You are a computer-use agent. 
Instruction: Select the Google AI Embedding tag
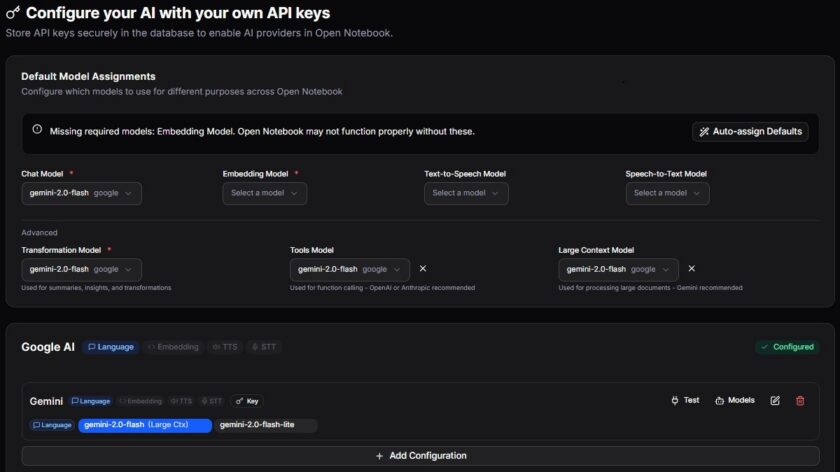(173, 347)
